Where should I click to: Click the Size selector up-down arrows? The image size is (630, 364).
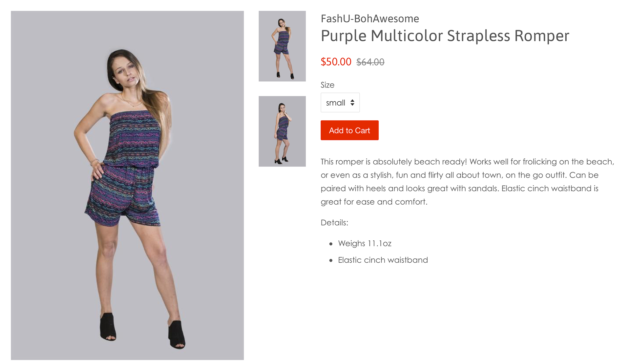(x=352, y=103)
